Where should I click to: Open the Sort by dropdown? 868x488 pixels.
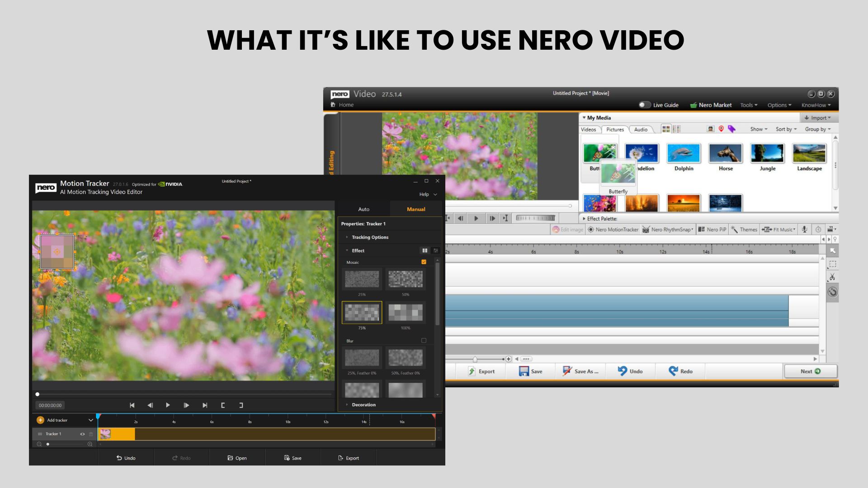click(x=786, y=129)
